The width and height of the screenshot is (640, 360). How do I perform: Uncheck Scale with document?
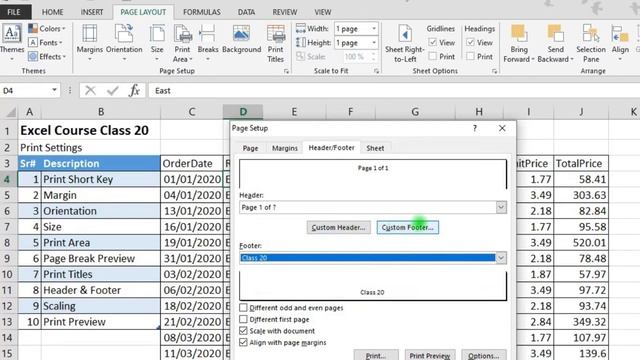point(243,331)
